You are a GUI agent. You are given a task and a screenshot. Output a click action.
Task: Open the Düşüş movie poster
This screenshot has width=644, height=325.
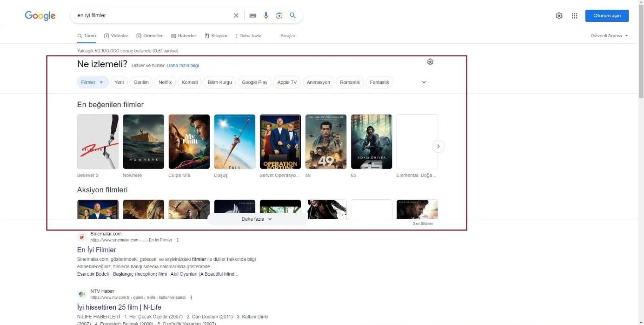pos(234,142)
